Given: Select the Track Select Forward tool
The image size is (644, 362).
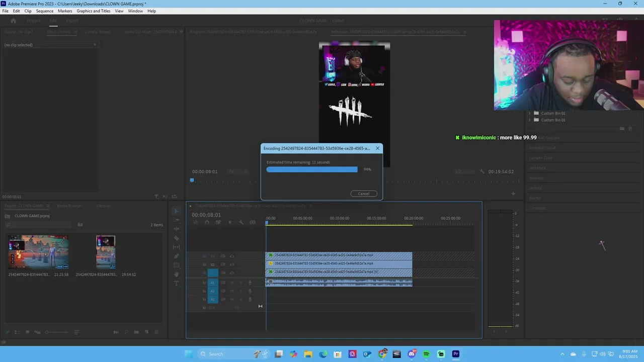Looking at the screenshot, I should pyautogui.click(x=176, y=220).
